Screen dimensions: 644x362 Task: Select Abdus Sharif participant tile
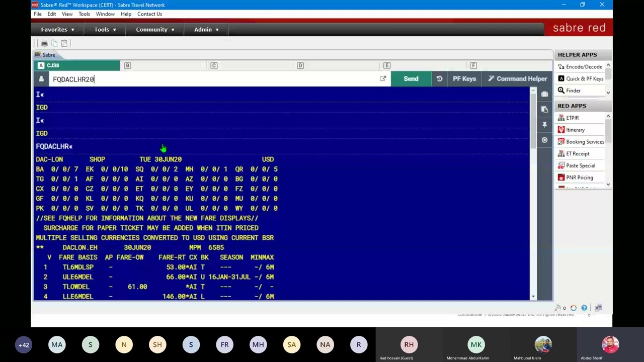tap(610, 345)
